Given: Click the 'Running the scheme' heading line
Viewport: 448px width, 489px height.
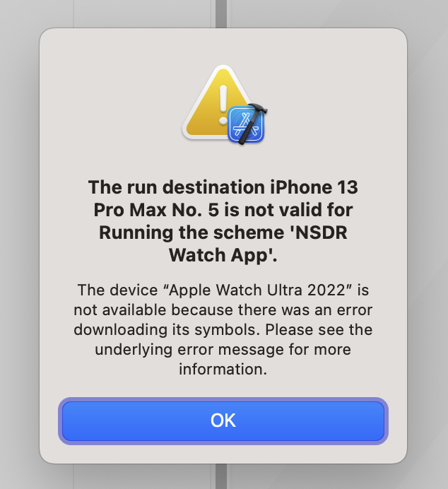Looking at the screenshot, I should point(223,232).
